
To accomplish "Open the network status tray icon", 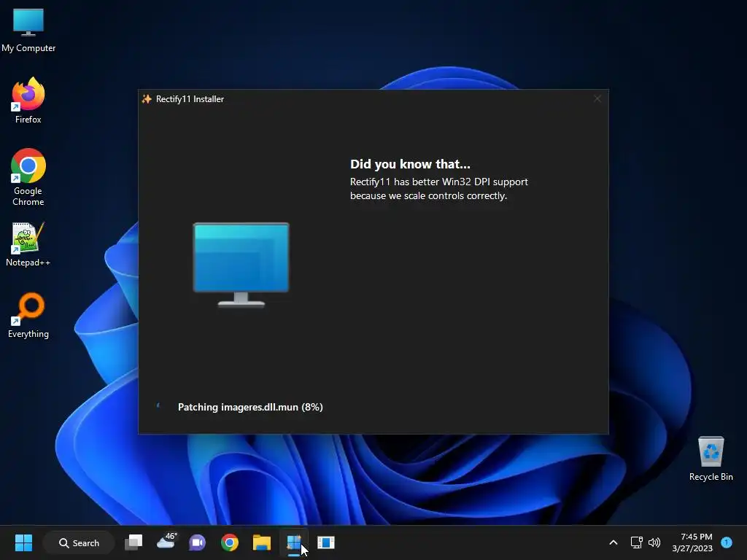I will (x=636, y=542).
